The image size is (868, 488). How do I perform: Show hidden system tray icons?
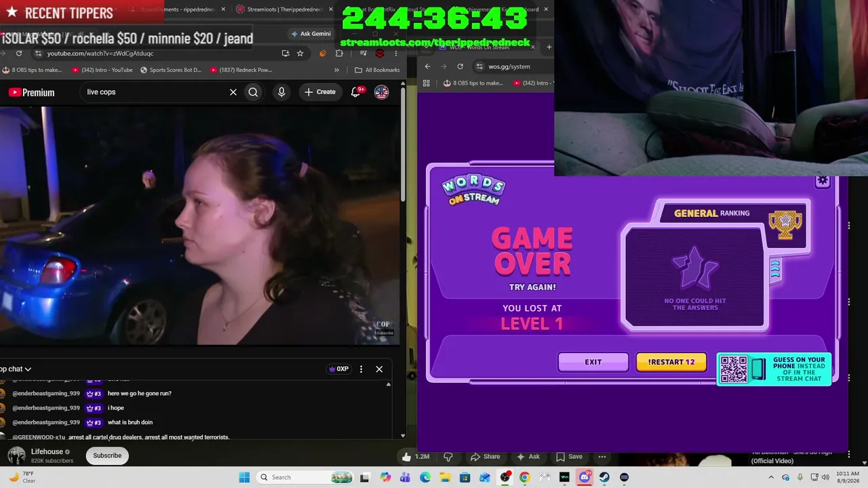[x=771, y=477]
